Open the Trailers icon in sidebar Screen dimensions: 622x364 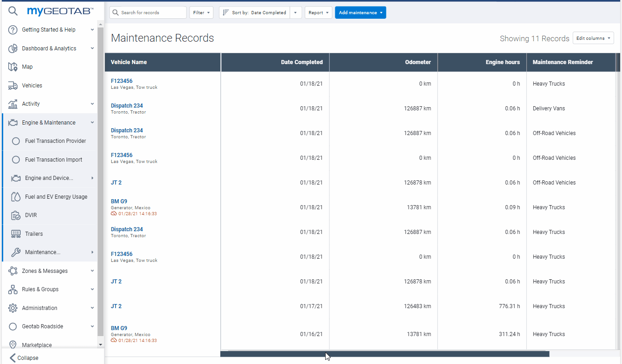point(16,234)
